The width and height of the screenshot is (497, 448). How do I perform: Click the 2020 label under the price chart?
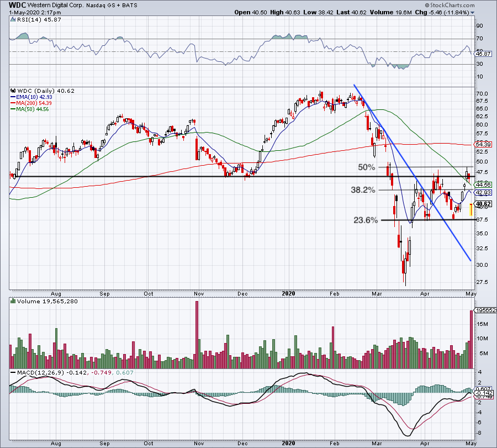point(288,293)
